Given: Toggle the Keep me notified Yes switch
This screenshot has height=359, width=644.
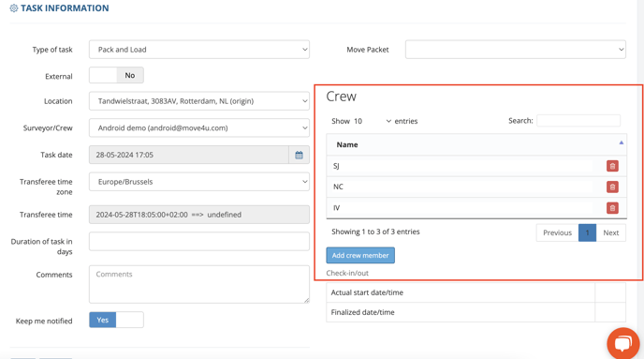Looking at the screenshot, I should tap(116, 320).
